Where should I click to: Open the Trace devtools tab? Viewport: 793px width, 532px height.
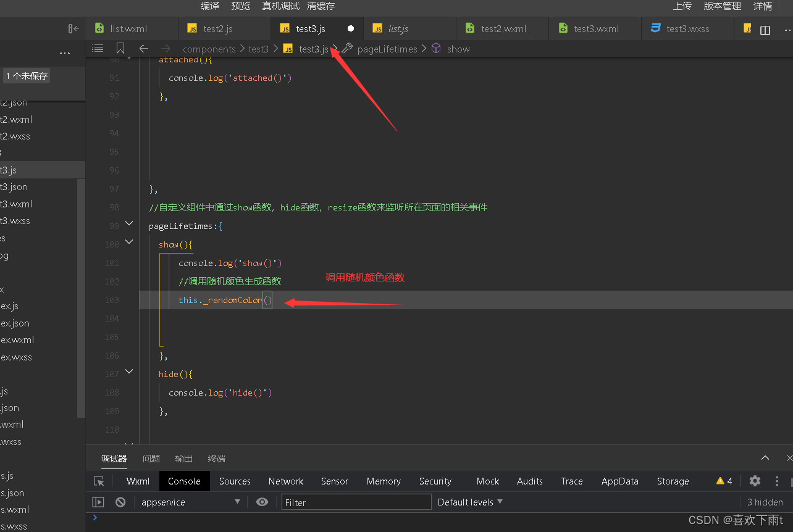pos(572,481)
